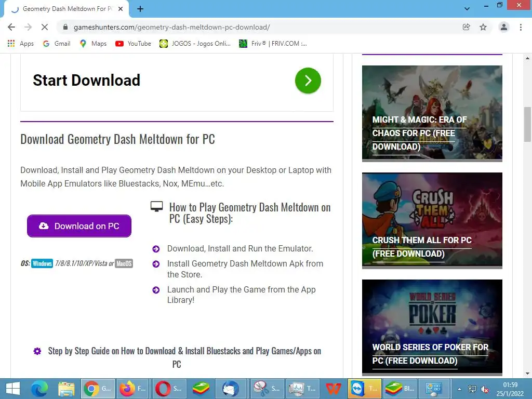This screenshot has width=532, height=399.
Task: Switch to the Bl... BlueStacks taskbar window
Action: pos(400,389)
